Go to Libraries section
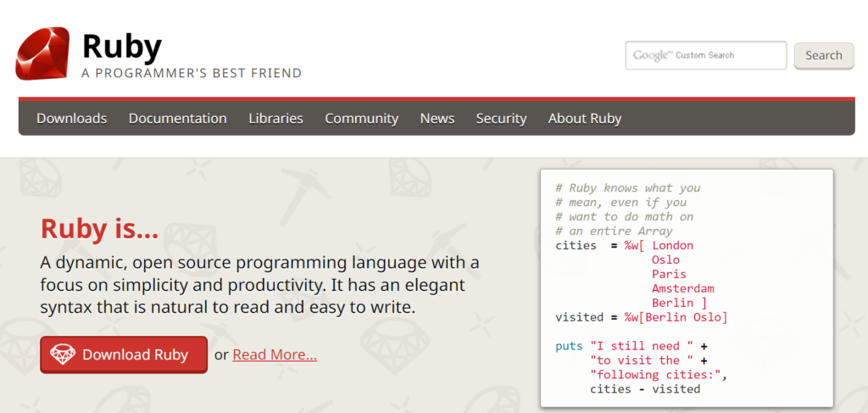 275,119
